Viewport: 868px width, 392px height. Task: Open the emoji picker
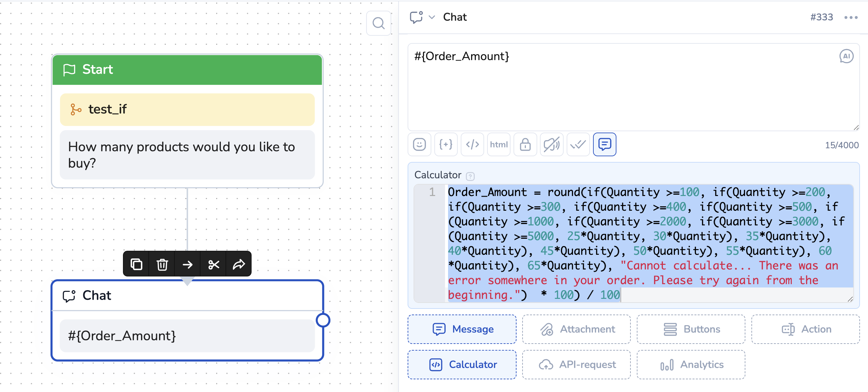click(419, 145)
